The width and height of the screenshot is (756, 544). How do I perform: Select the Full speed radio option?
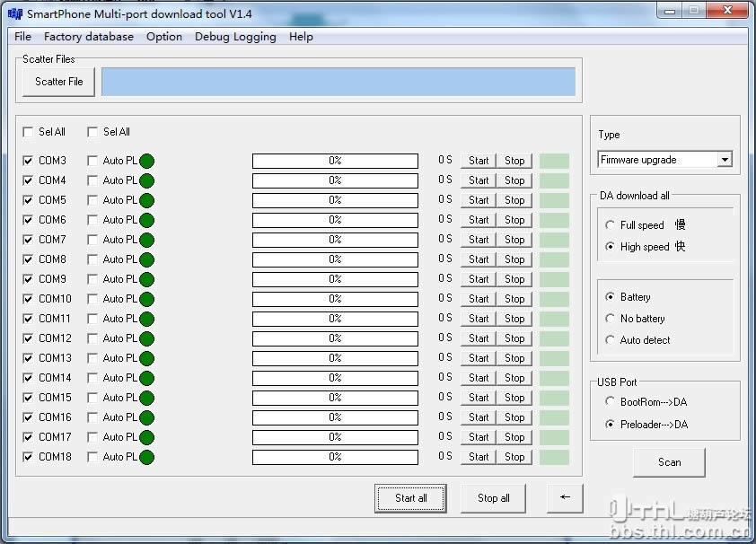pos(611,225)
